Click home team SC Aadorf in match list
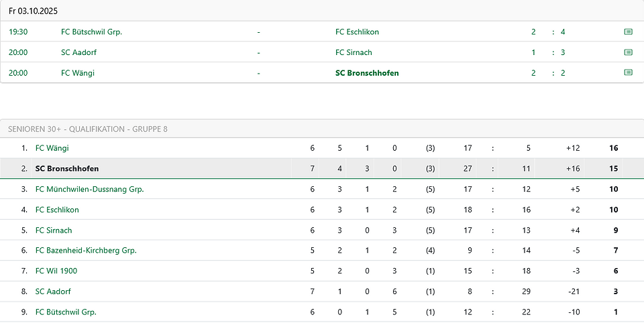The image size is (644, 323). 79,52
